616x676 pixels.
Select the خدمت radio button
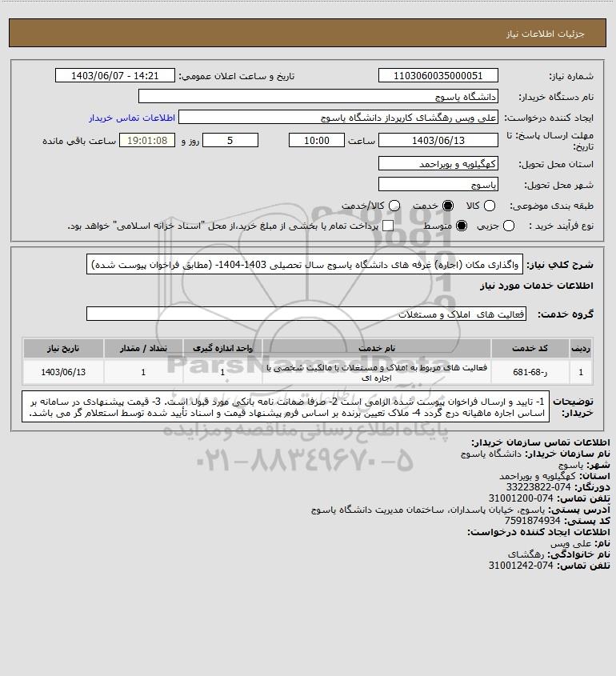(448, 206)
